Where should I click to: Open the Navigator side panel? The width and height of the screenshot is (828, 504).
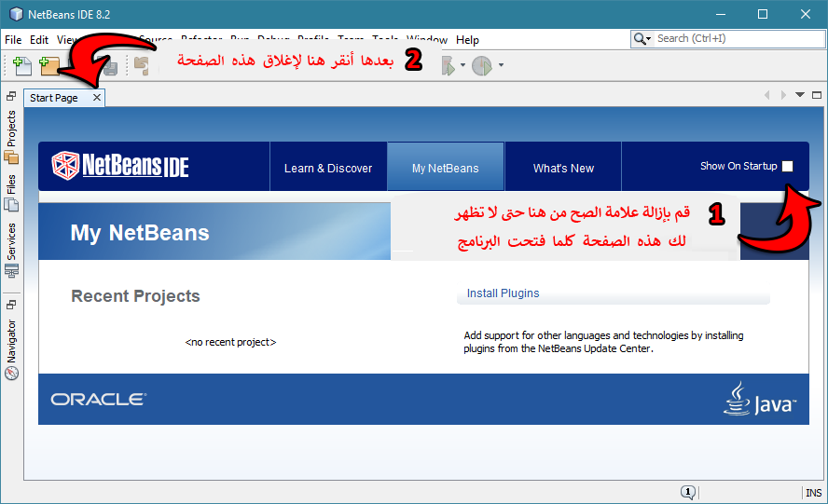pos(11,349)
